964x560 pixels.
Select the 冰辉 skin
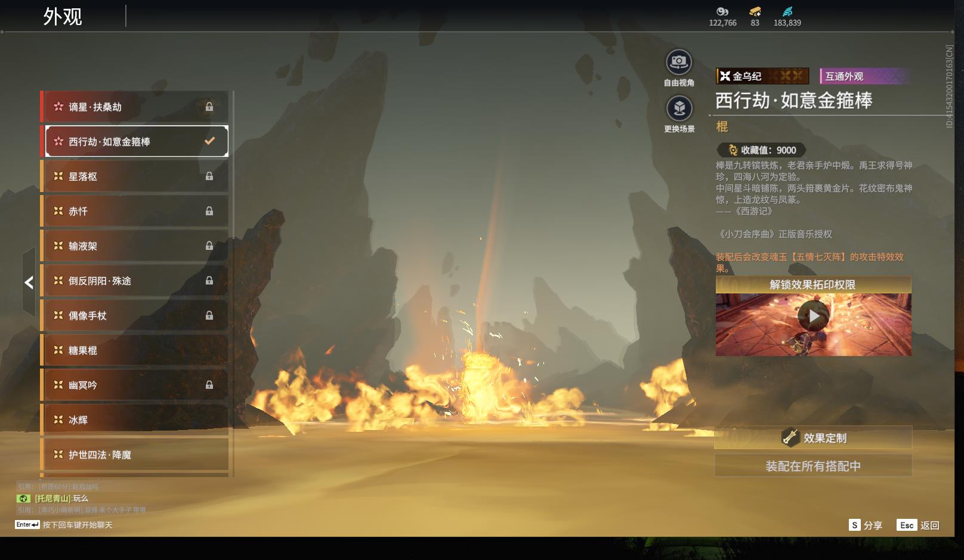(134, 420)
